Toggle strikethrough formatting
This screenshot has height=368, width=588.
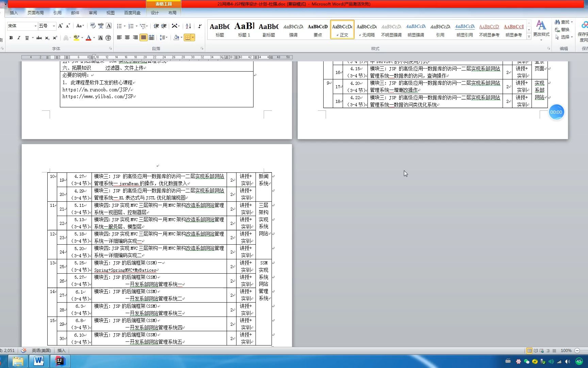(39, 38)
